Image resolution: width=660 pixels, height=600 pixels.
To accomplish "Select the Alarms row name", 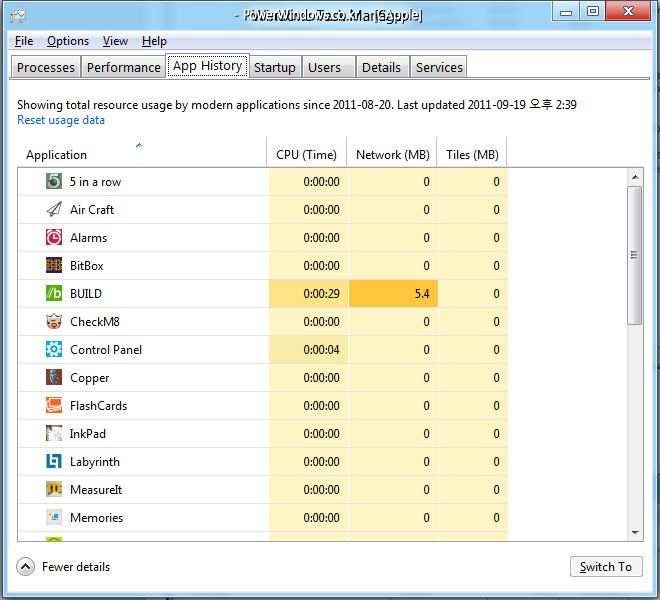I will coord(88,237).
